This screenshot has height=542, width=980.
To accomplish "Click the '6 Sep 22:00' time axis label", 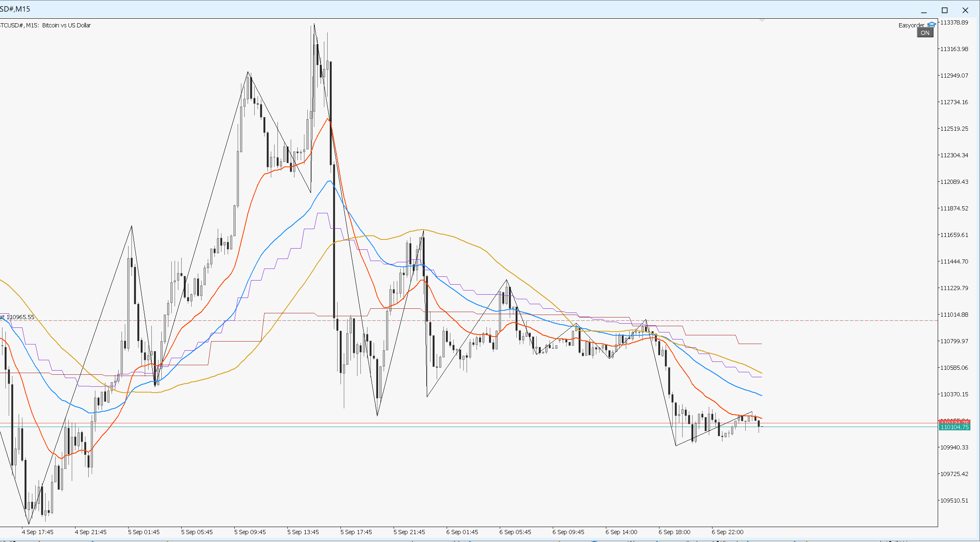I will (728, 532).
